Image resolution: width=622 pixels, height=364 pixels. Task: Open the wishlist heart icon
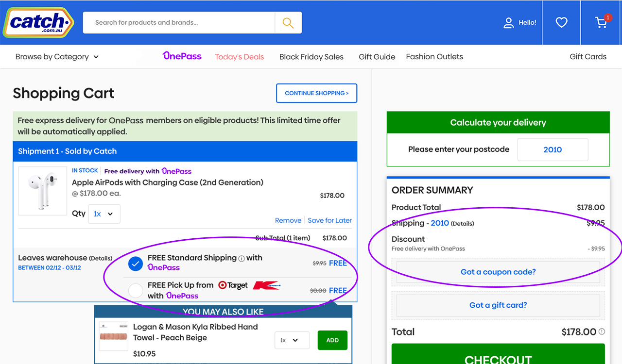pos(561,22)
